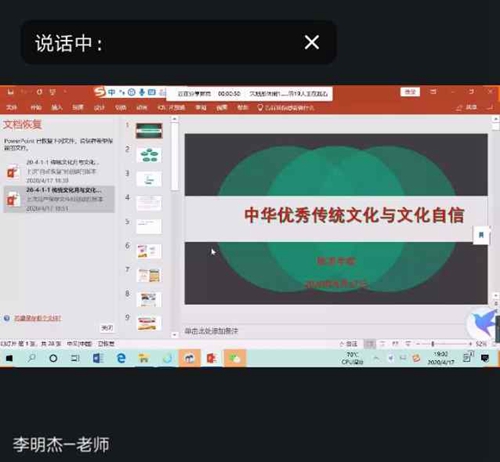The image size is (500, 462).
Task: Open the help link in the 文档恢复 pane
Action: tap(37, 318)
